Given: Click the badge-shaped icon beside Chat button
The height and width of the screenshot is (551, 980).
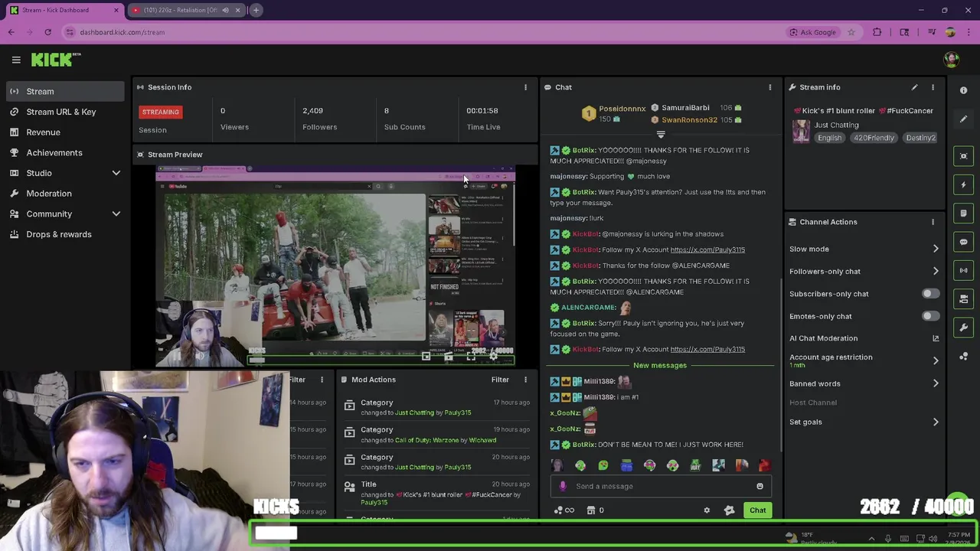Looking at the screenshot, I should pyautogui.click(x=729, y=510).
